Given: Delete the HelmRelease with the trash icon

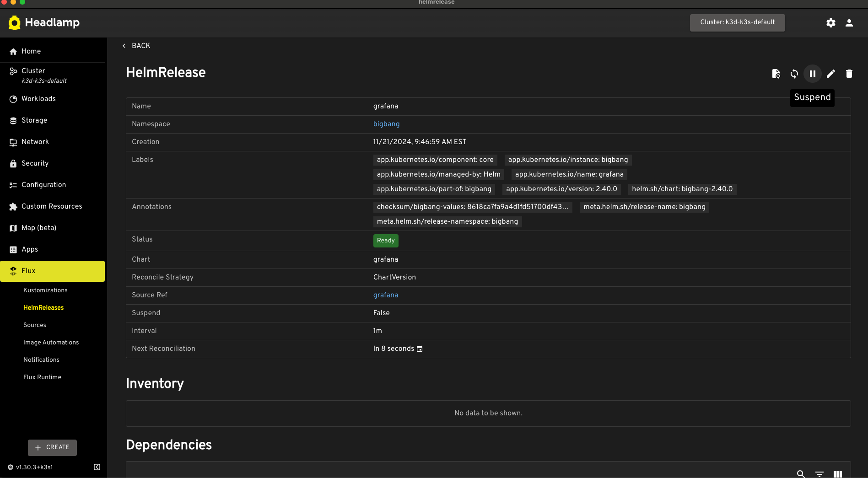Looking at the screenshot, I should coord(849,74).
